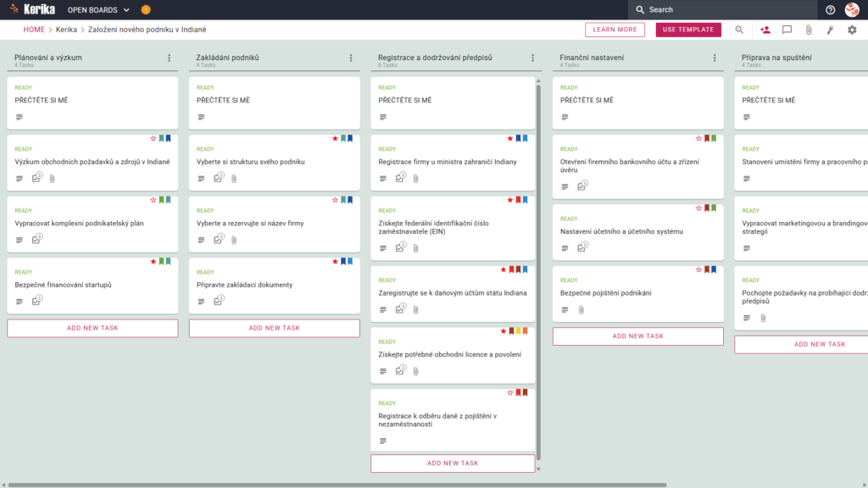Click Kerika in the breadcrumb

point(66,30)
